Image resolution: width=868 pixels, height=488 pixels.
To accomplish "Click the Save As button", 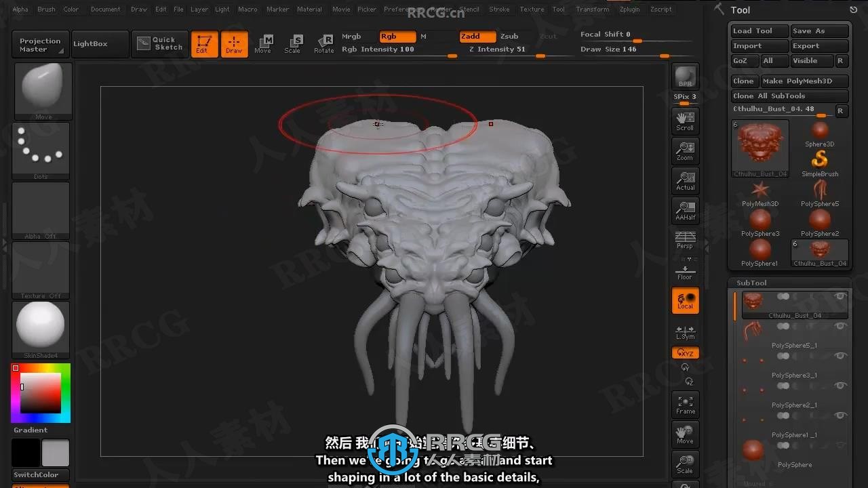I will click(x=820, y=31).
